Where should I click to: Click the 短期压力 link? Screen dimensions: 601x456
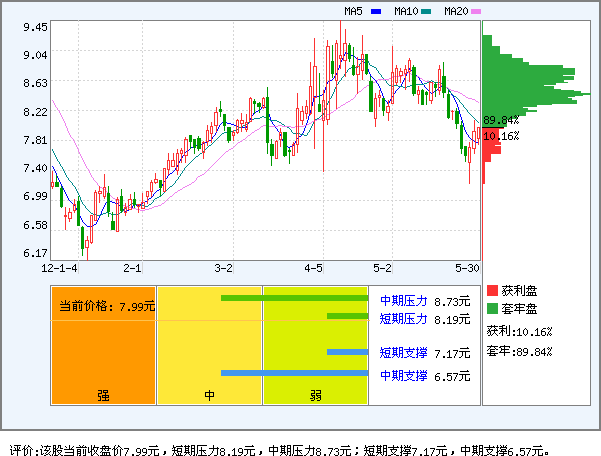(404, 319)
